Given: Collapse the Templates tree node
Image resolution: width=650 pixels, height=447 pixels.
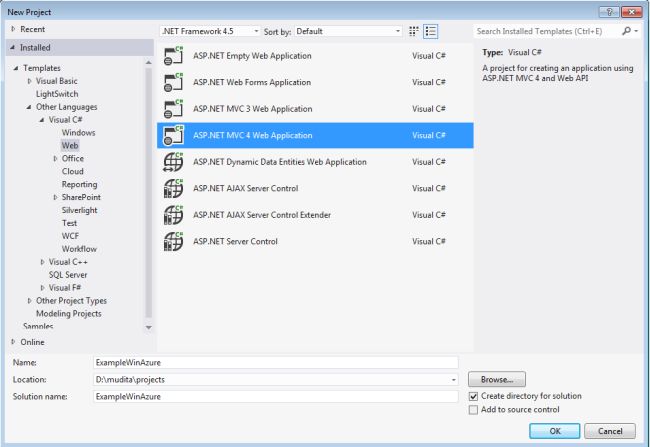Looking at the screenshot, I should tap(16, 68).
